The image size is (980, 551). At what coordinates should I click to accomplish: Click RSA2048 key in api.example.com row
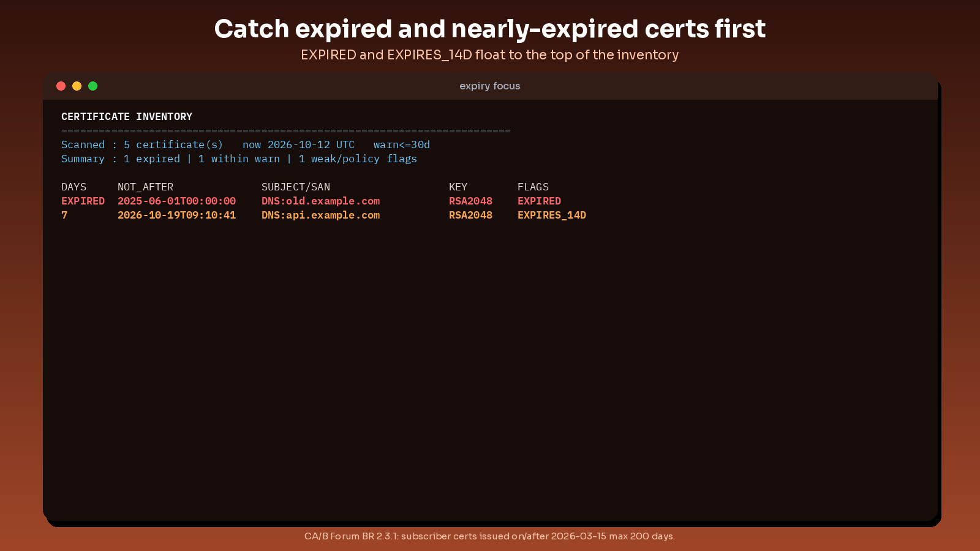click(x=470, y=215)
